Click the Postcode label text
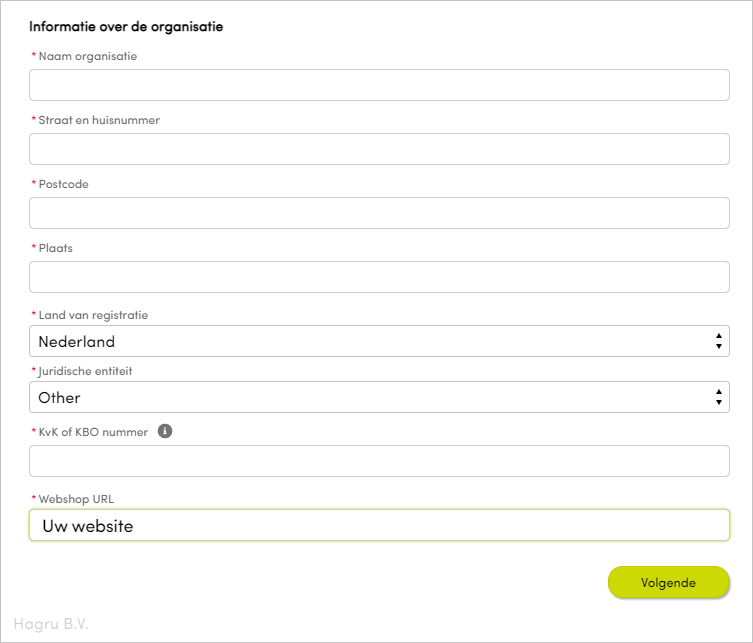The image size is (753, 643). coord(63,184)
